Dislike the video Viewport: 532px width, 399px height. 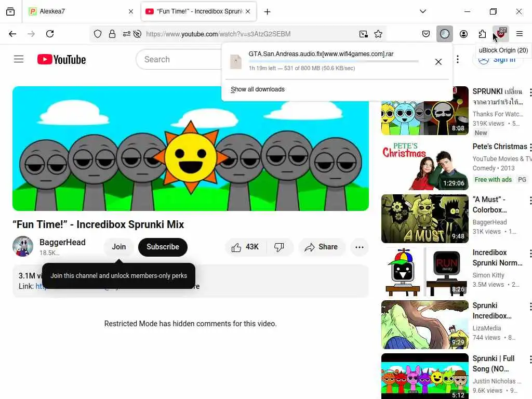point(280,247)
